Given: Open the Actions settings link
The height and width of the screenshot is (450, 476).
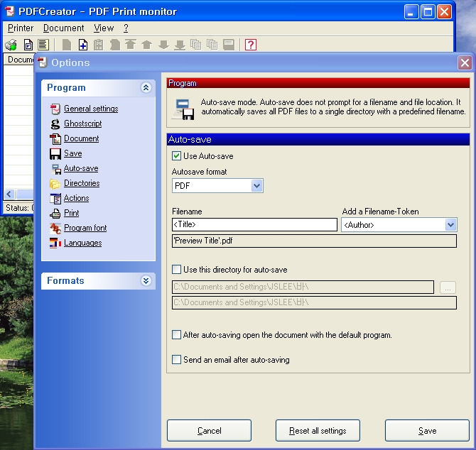Looking at the screenshot, I should [x=76, y=198].
